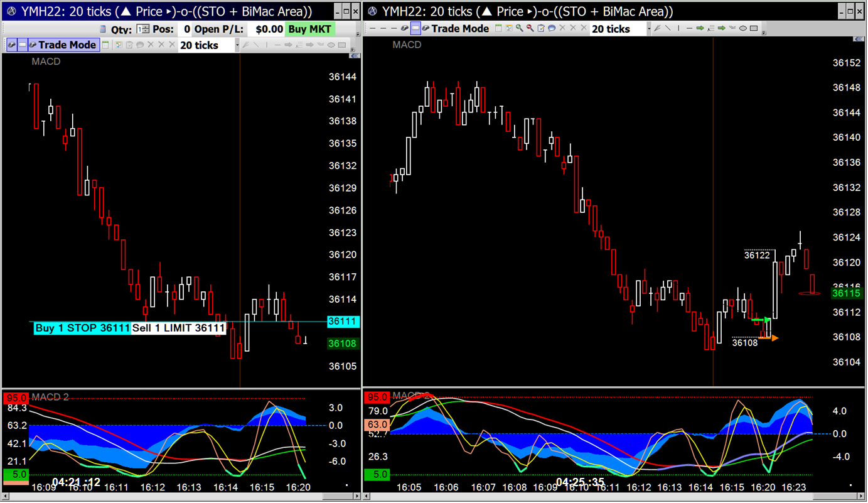The height and width of the screenshot is (503, 868).
Task: Click the Buy MKT button
Action: pos(310,29)
